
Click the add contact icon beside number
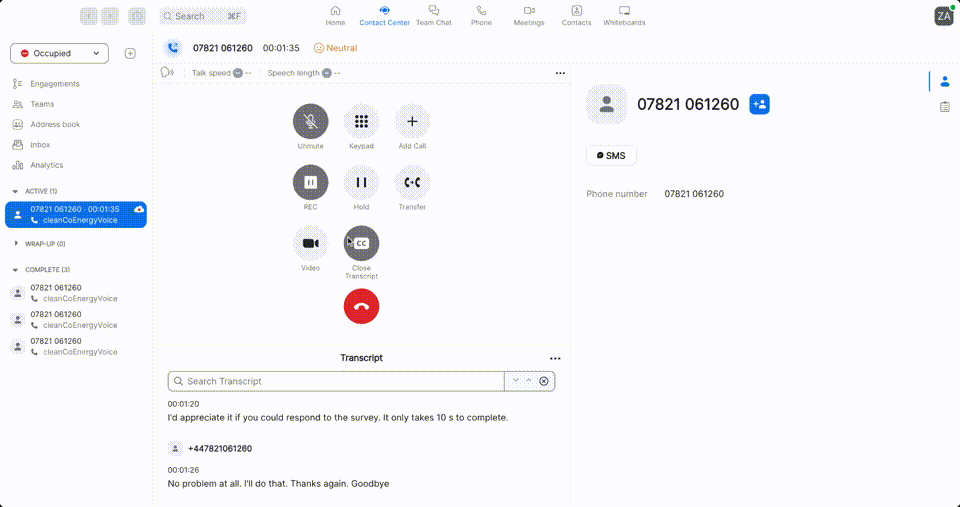[759, 104]
